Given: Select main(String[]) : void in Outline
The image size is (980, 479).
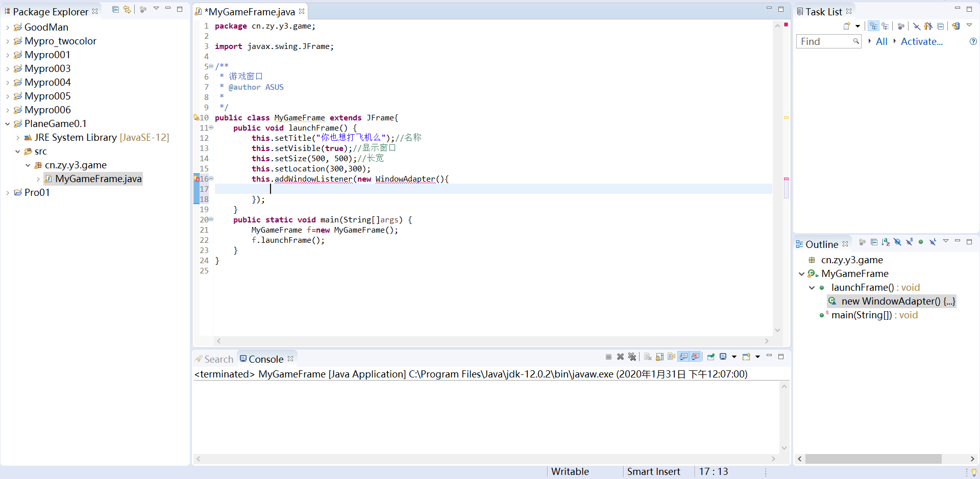Looking at the screenshot, I should (x=868, y=315).
